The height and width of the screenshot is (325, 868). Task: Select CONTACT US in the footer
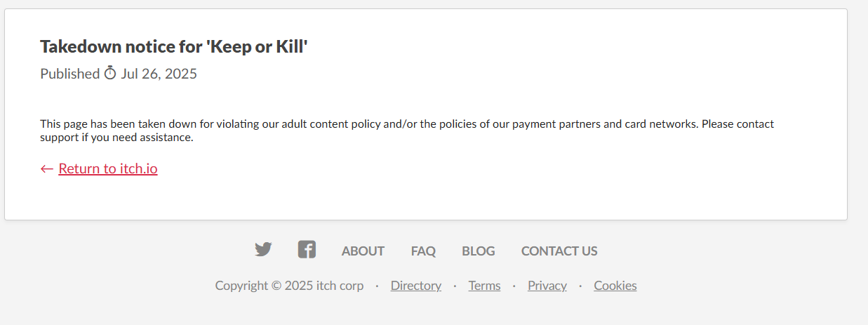click(559, 251)
